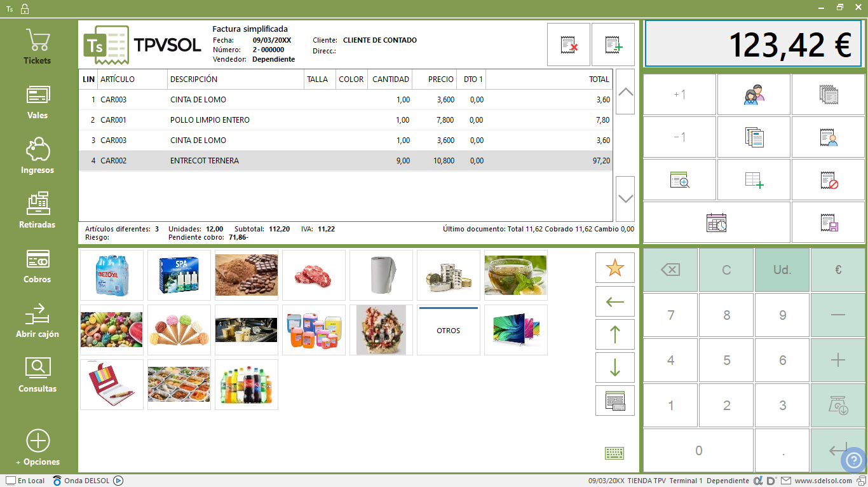868x487 pixels.
Task: Click the +1 quantity button
Action: [680, 95]
